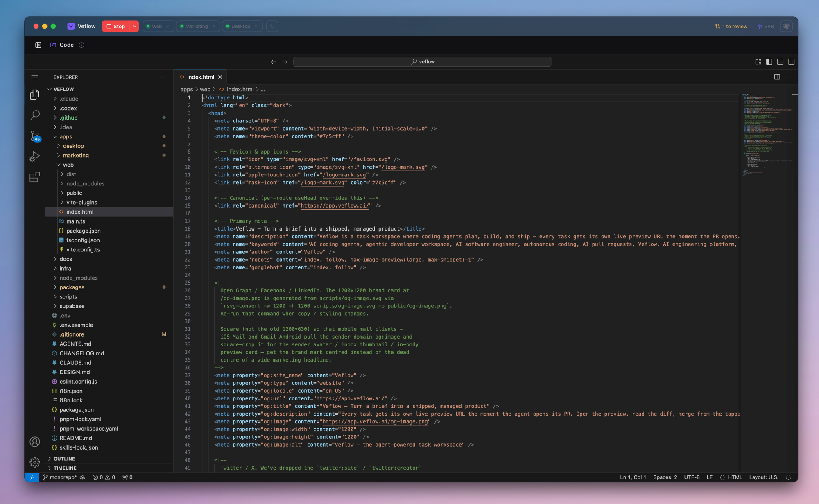The image size is (819, 504).
Task: Click the info icon next to Code
Action: 81,45
